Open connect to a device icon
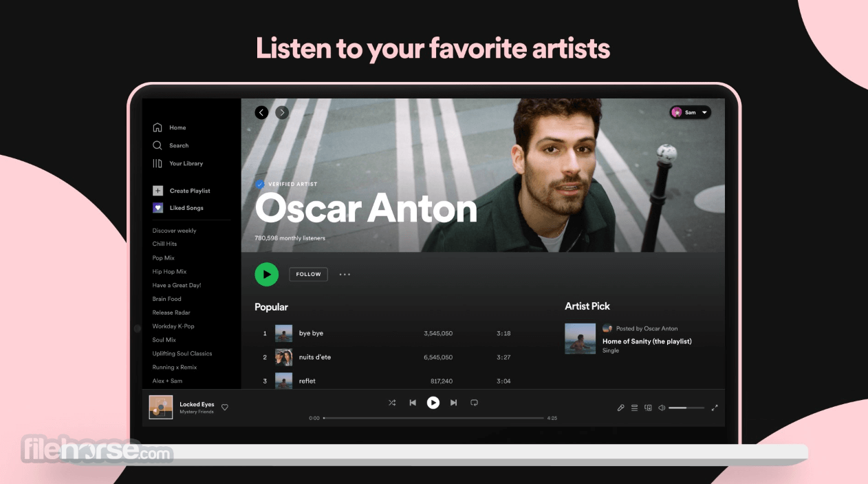This screenshot has width=868, height=484. [648, 408]
